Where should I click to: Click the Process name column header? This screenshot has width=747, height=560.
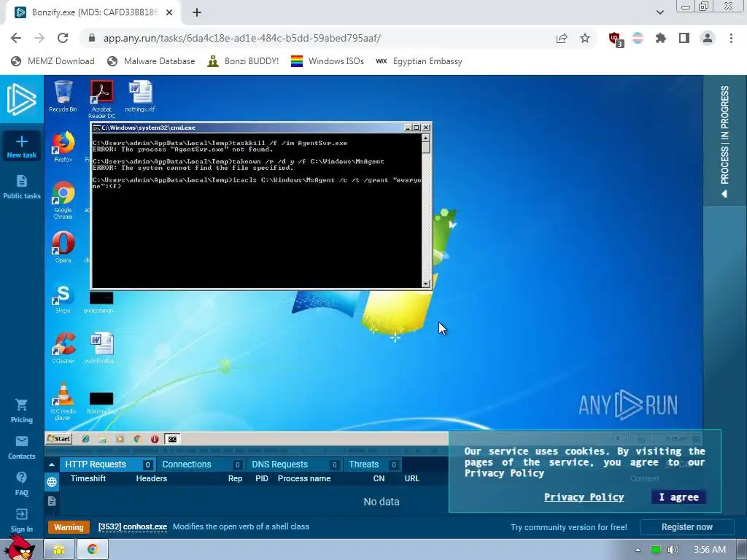pyautogui.click(x=304, y=478)
